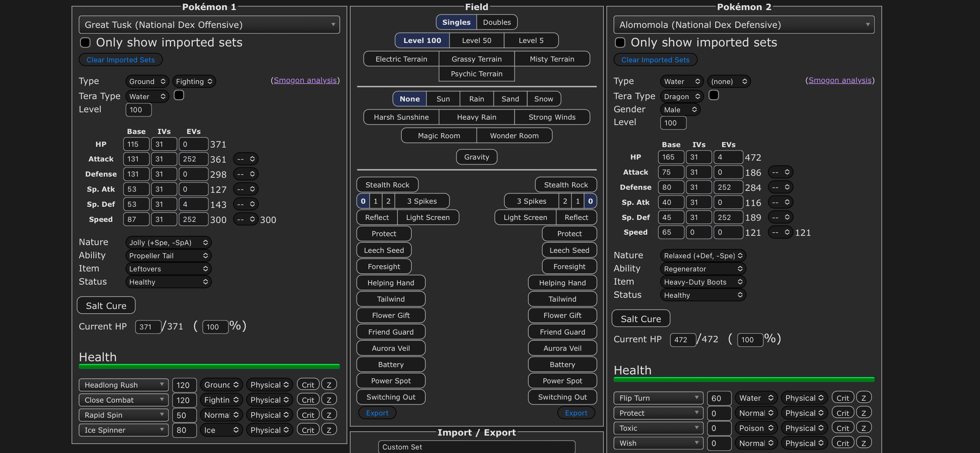Open Pokémon 1 Tera Type dropdown Water
Image resolution: width=980 pixels, height=453 pixels.
pyautogui.click(x=147, y=96)
